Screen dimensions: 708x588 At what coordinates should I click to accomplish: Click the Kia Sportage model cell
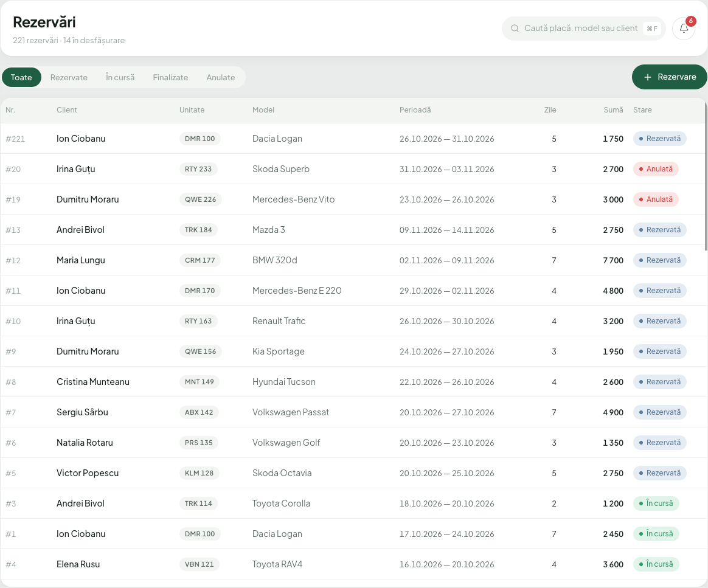(278, 351)
